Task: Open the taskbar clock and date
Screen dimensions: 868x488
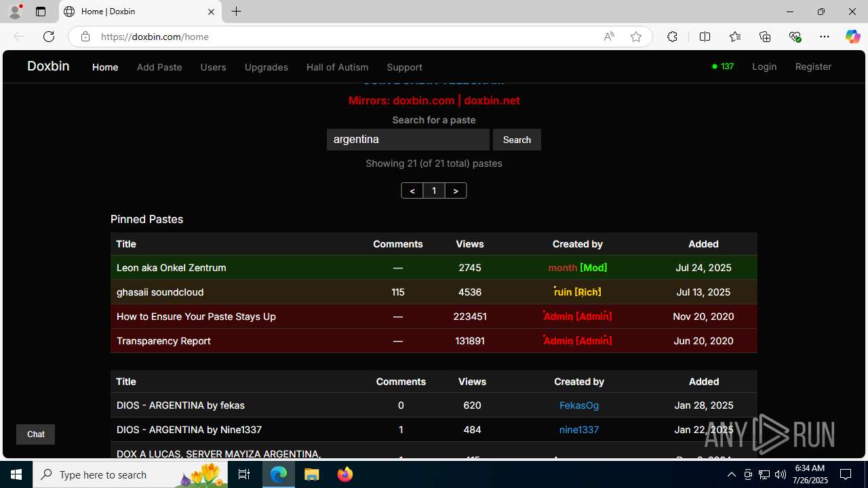Action: click(x=810, y=474)
